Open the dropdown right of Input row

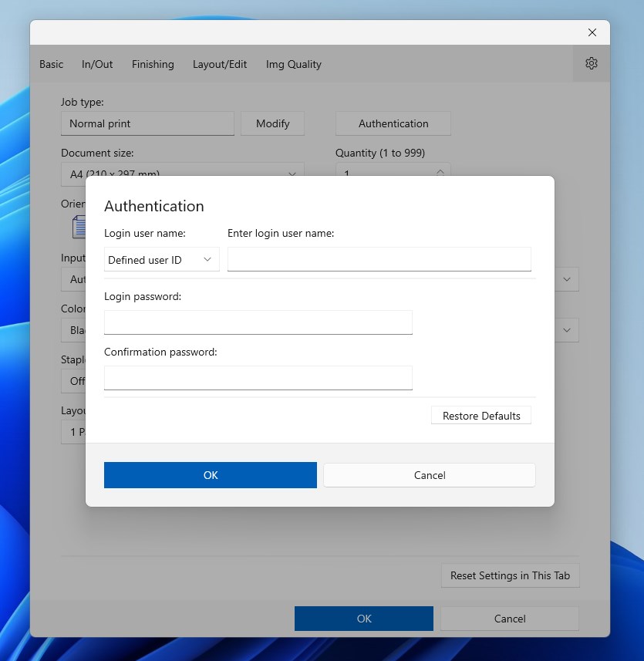(567, 279)
